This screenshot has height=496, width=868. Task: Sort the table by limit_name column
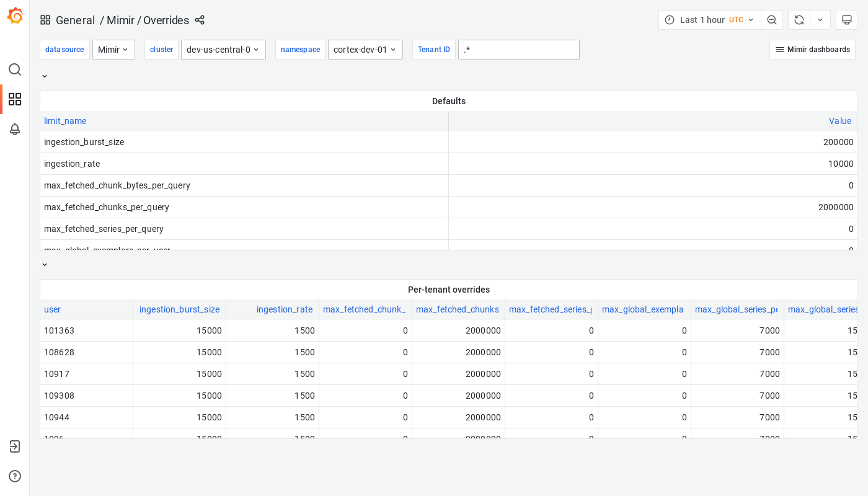tap(64, 121)
